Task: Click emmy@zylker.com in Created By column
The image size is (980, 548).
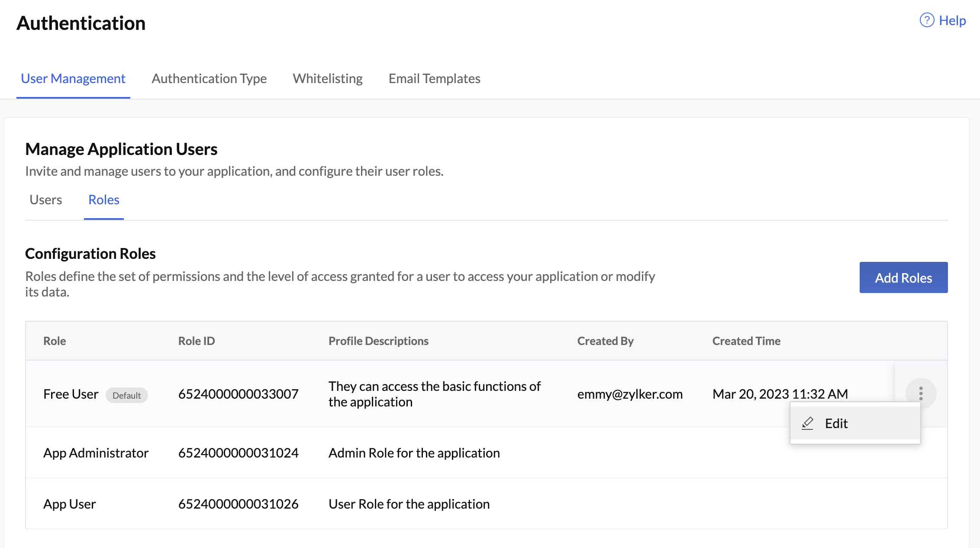Action: point(630,394)
